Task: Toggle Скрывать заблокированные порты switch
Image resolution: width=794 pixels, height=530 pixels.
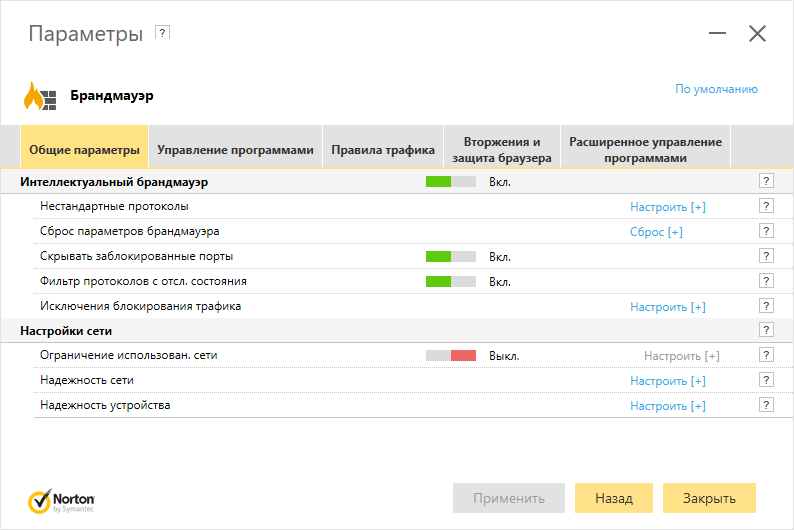Action: point(451,257)
